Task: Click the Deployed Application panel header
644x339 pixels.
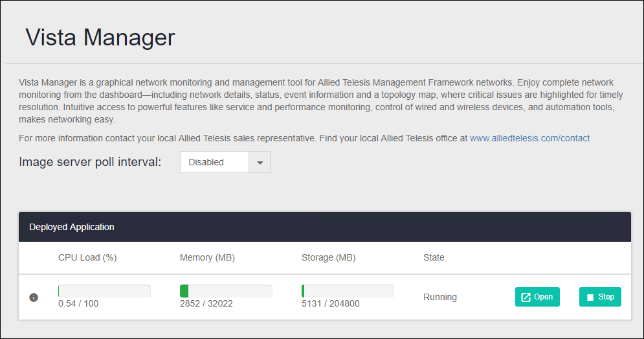Action: click(x=72, y=227)
